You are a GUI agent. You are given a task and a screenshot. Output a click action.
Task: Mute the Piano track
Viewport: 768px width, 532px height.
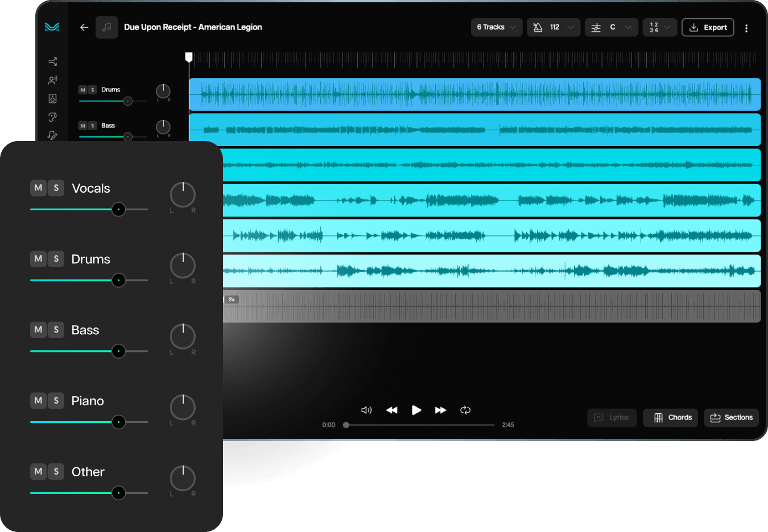pyautogui.click(x=38, y=400)
